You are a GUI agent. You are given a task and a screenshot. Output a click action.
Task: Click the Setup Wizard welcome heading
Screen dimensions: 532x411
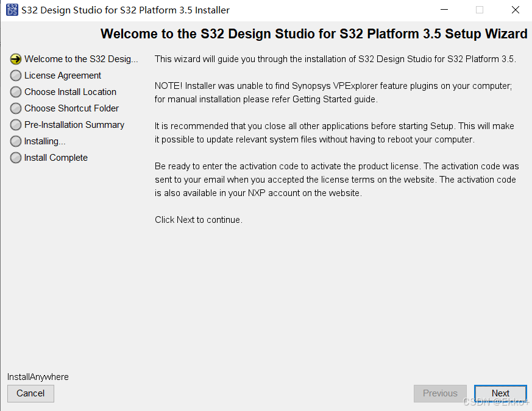coord(314,34)
